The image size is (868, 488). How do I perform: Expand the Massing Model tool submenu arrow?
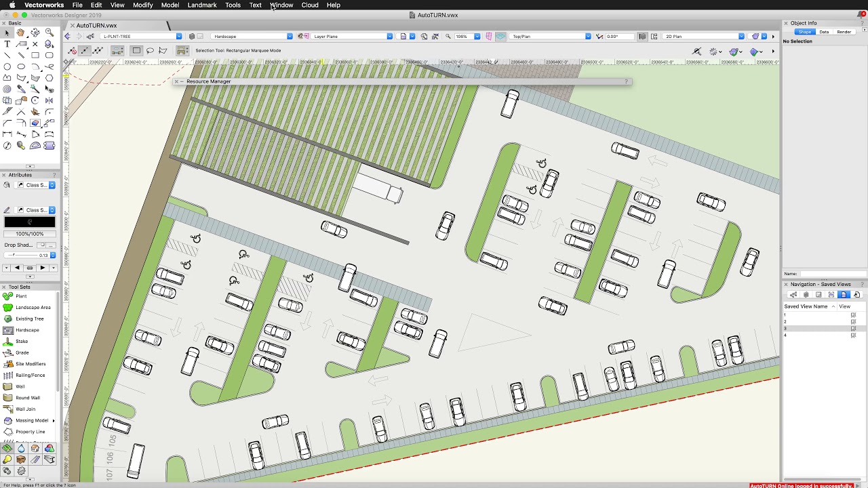(x=53, y=420)
